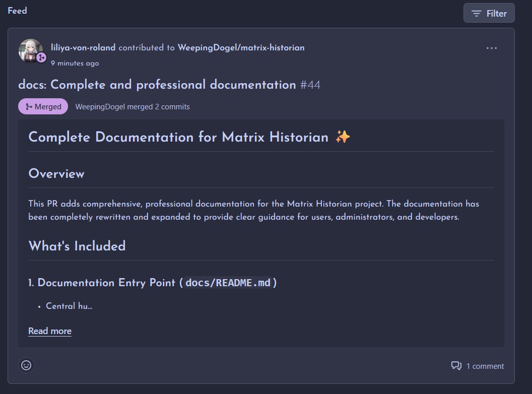Click the speech bubble comment icon

click(x=456, y=366)
